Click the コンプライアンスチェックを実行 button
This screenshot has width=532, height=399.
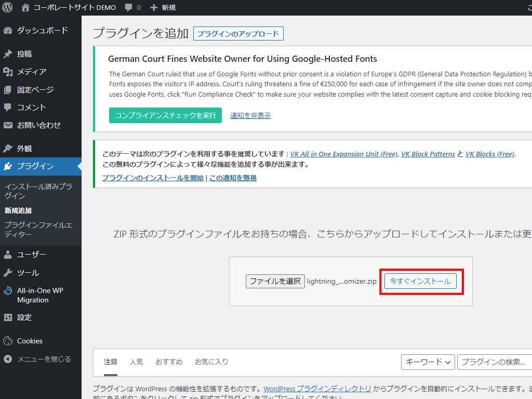click(x=165, y=115)
